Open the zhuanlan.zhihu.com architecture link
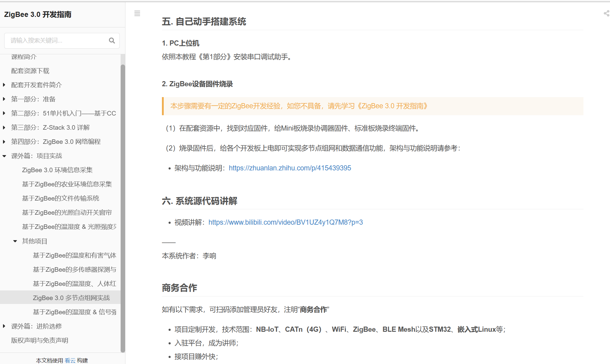This screenshot has width=610, height=364. click(x=290, y=168)
